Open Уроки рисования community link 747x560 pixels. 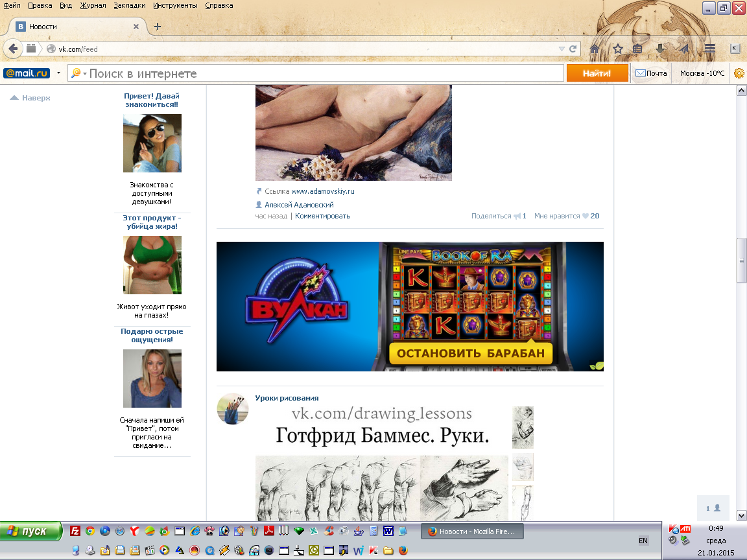click(287, 398)
